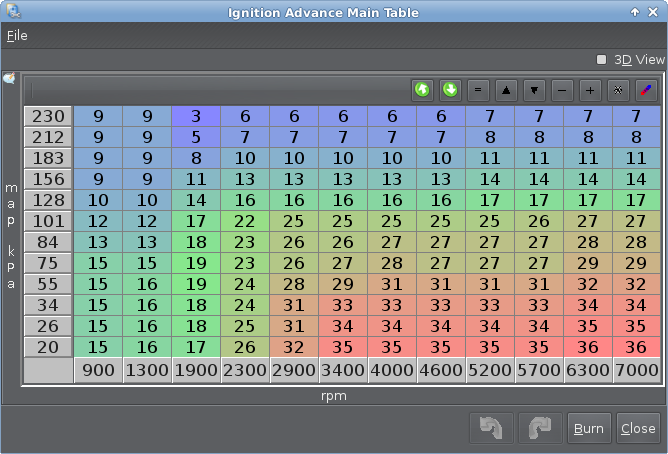Click the green down-arrow toolbar icon
This screenshot has height=454, width=668.
coord(450,90)
